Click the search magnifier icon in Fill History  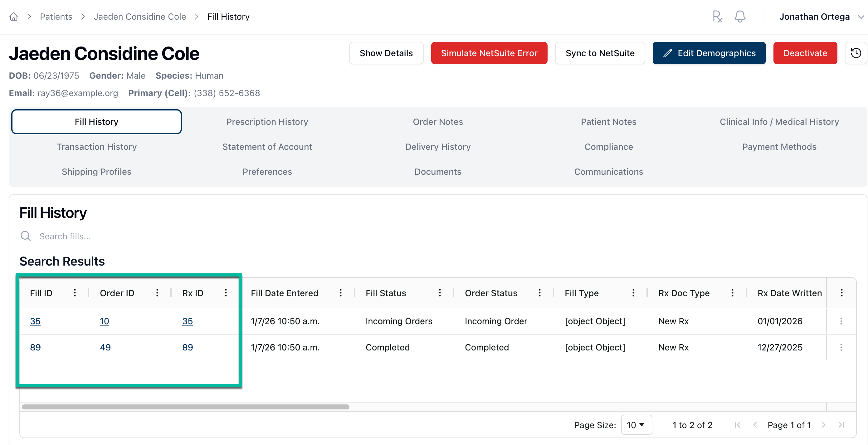pos(26,236)
